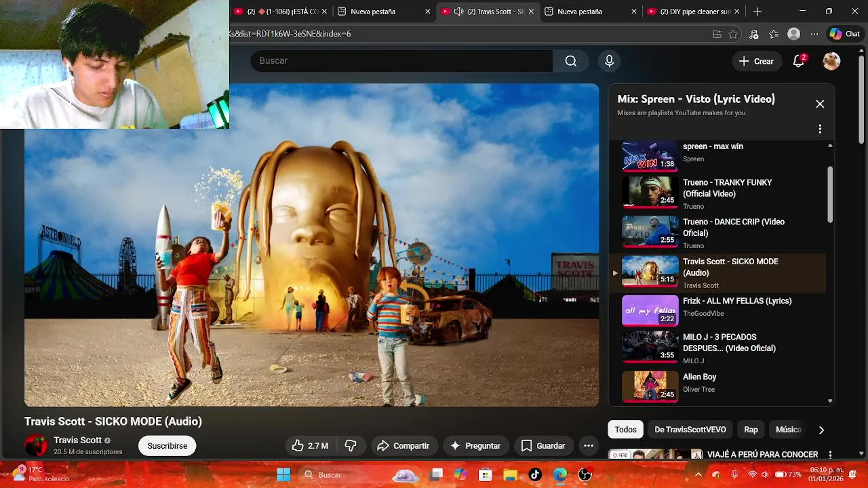Open the Edge favorites list icon
Image resolution: width=868 pixels, height=488 pixels.
click(774, 34)
